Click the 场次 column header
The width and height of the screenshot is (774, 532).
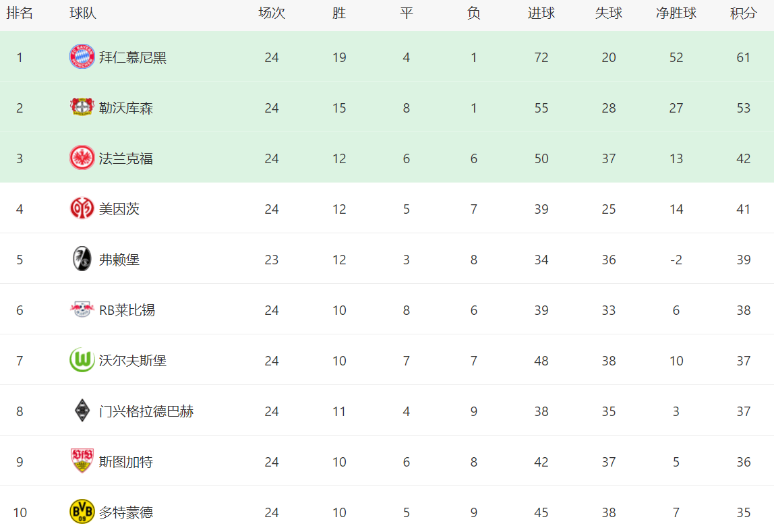tap(272, 13)
